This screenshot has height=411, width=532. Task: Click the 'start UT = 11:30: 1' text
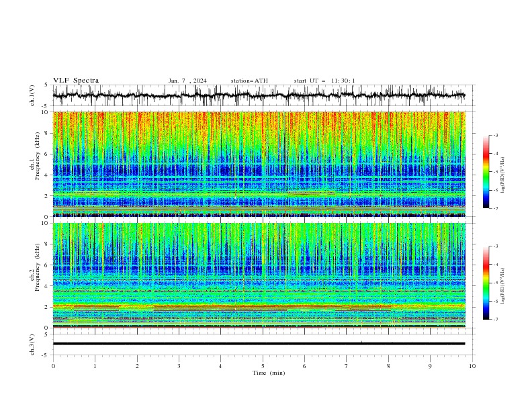point(324,81)
